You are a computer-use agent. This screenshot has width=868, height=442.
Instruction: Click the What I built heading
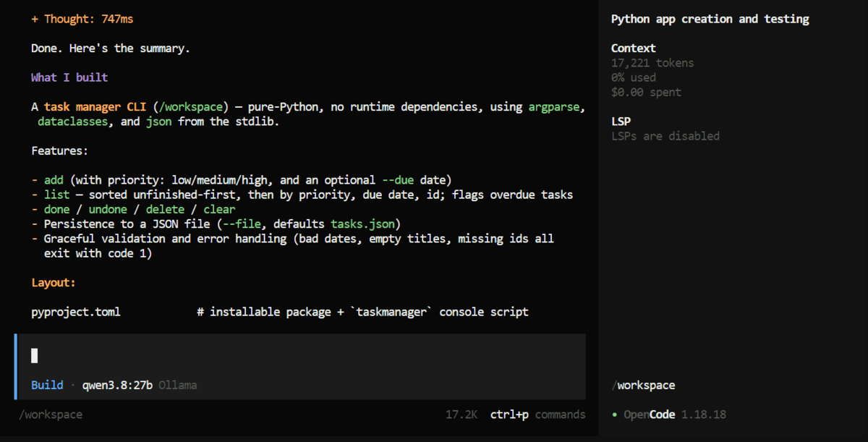click(69, 77)
